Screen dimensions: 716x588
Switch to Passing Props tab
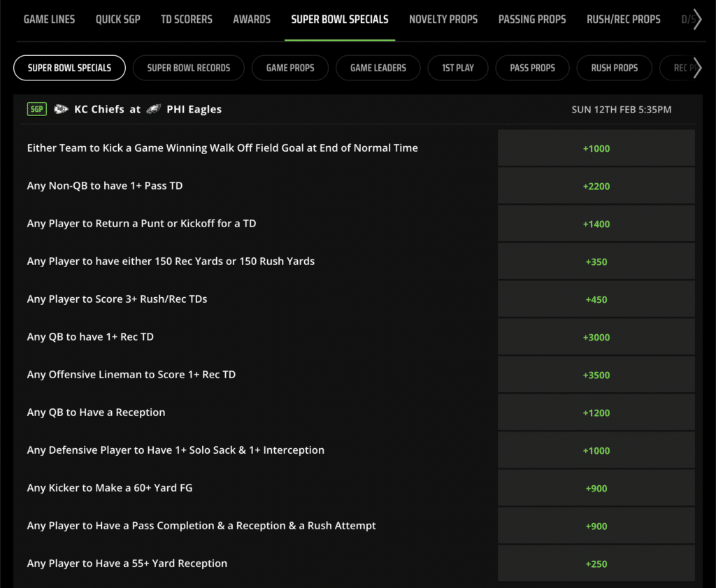532,19
